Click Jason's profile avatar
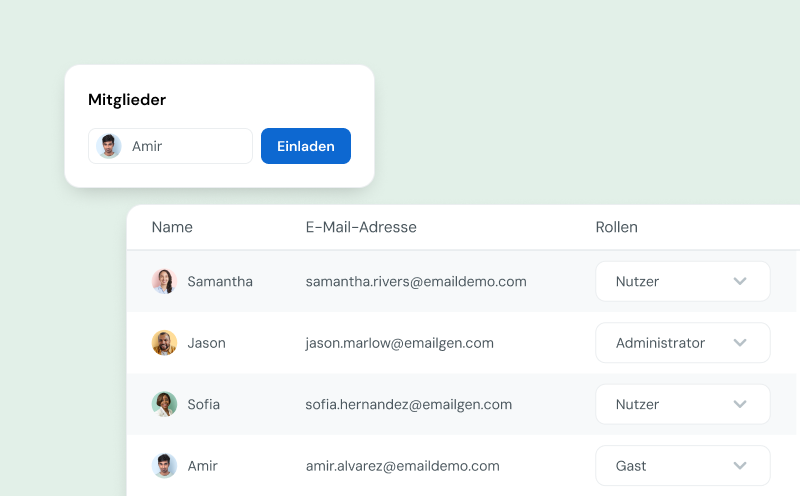Viewport: 800px width, 496px height. (x=164, y=342)
